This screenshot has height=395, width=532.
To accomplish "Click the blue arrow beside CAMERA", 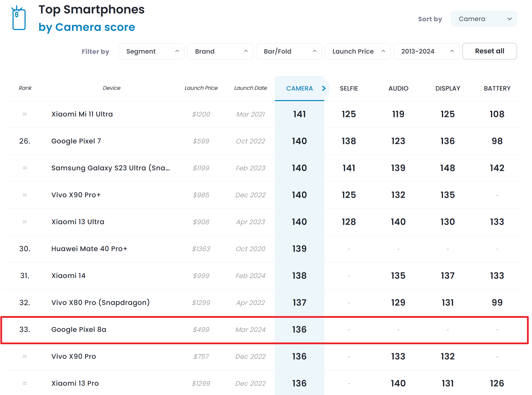I will pyautogui.click(x=324, y=88).
